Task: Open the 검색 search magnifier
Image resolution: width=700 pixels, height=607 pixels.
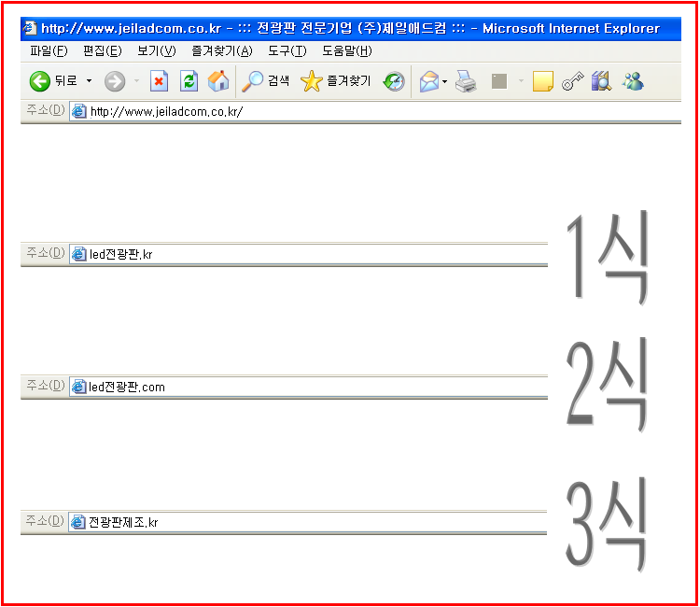Action: [x=266, y=81]
